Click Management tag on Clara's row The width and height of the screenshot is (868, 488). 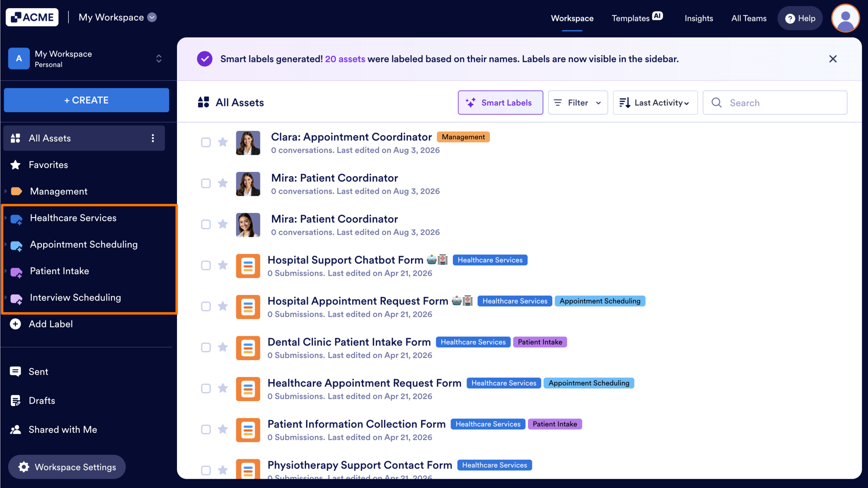463,137
